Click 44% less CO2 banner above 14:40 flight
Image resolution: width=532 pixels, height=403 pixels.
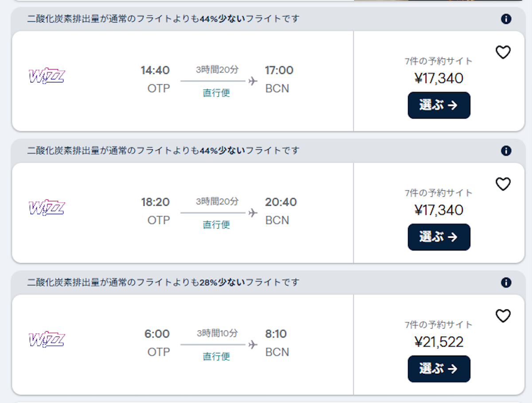click(x=163, y=19)
